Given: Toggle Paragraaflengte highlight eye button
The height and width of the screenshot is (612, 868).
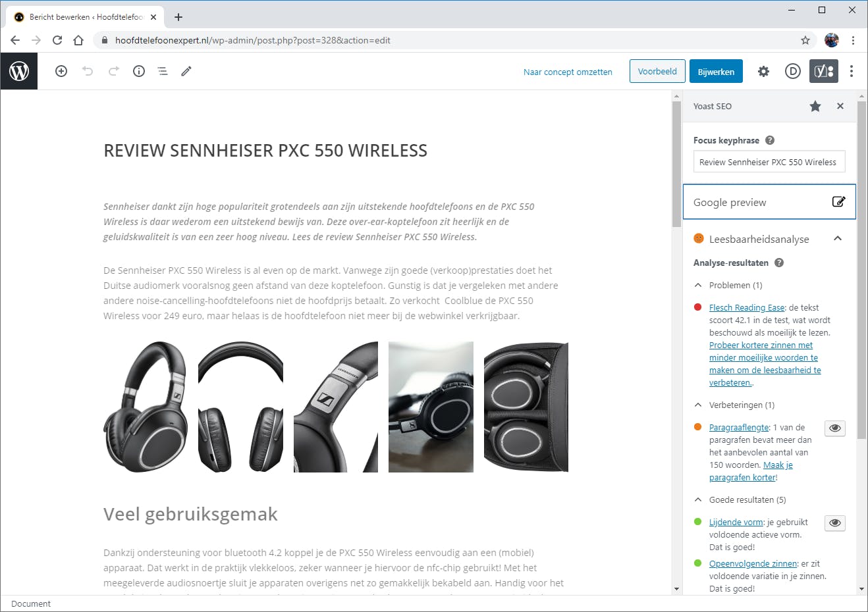Looking at the screenshot, I should [835, 428].
